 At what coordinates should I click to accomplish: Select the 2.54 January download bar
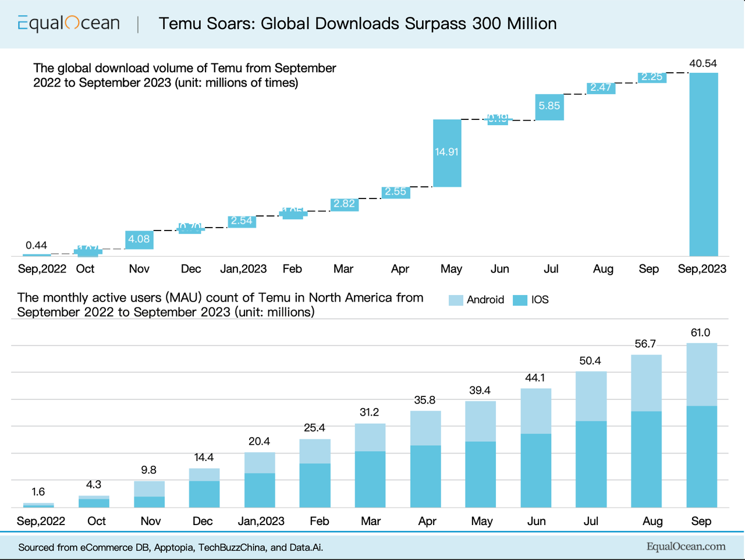click(x=242, y=221)
